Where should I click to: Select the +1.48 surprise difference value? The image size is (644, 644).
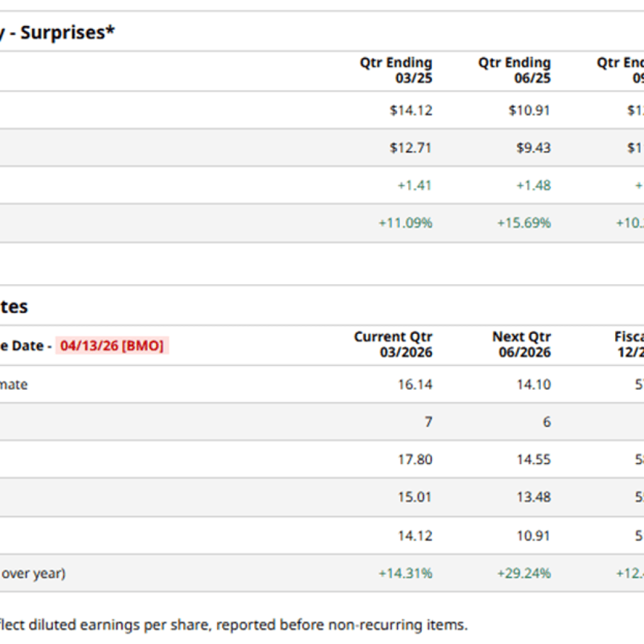533,186
